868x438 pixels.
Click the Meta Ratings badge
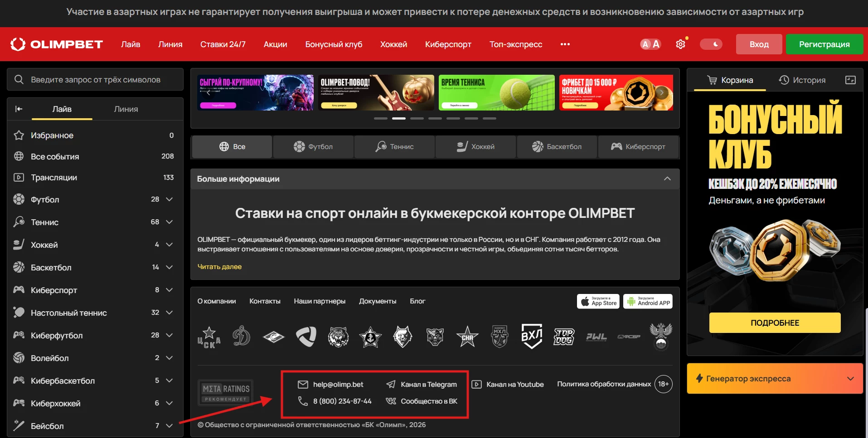225,392
